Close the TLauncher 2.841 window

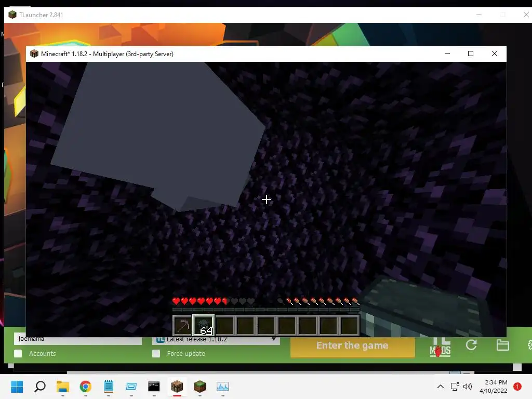[526, 15]
